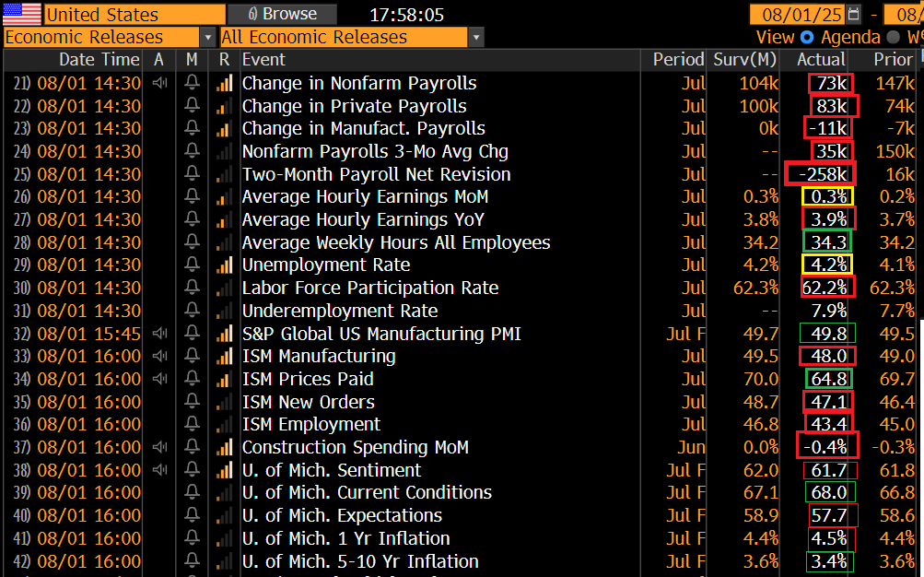Click the speaker icon for Construction Spending MoM

[159, 447]
